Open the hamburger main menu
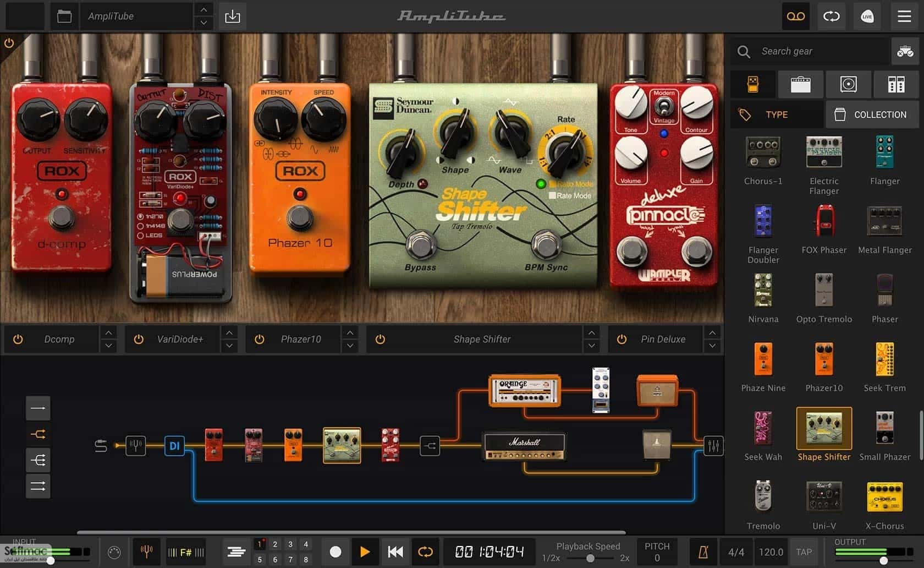The height and width of the screenshot is (568, 924). point(904,17)
